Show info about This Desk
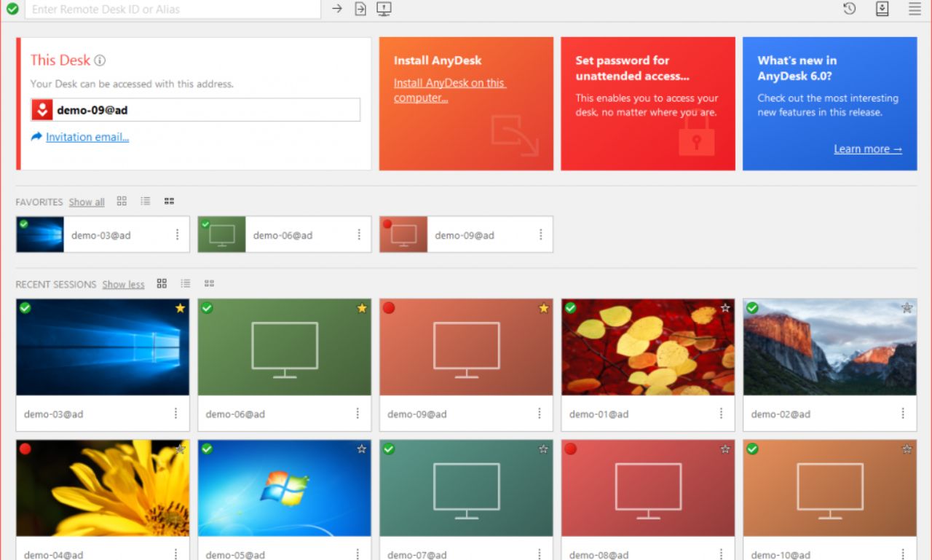The width and height of the screenshot is (932, 560). click(x=100, y=60)
